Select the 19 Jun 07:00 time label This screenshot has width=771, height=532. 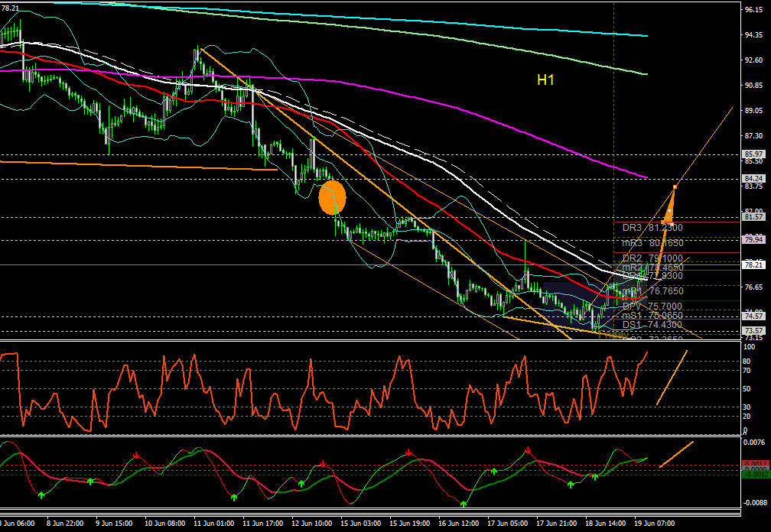654,523
